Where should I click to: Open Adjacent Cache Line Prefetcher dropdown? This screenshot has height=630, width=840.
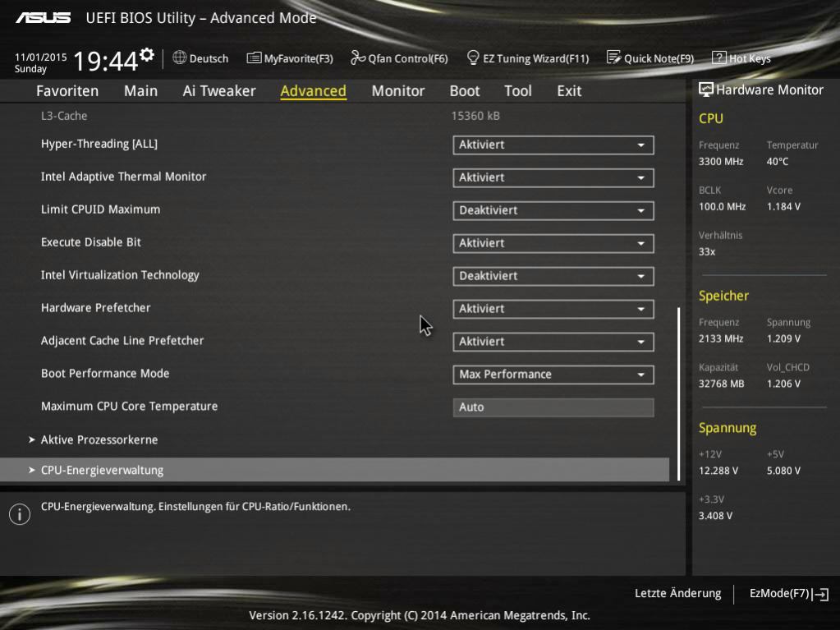(553, 342)
